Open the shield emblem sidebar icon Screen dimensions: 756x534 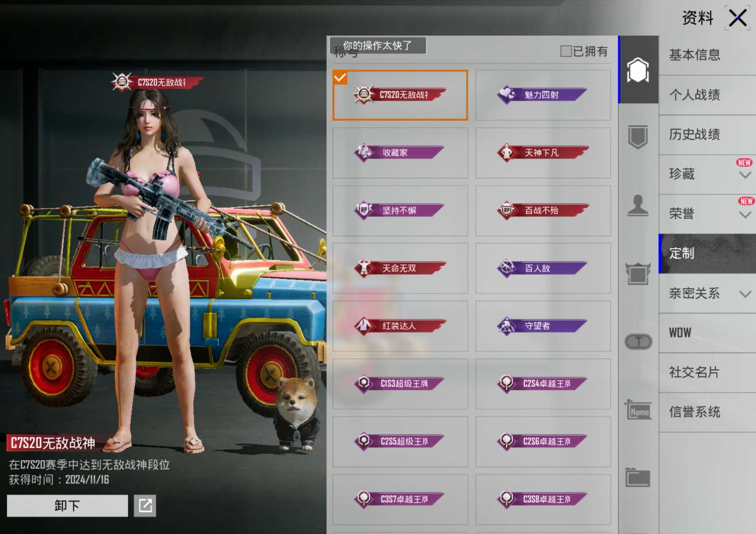[638, 137]
